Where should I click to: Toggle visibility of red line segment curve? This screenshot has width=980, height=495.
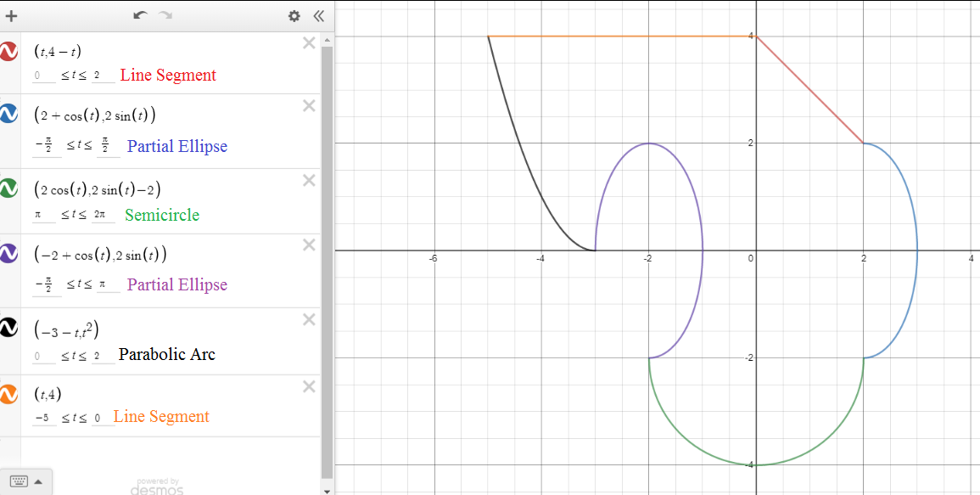coord(8,51)
